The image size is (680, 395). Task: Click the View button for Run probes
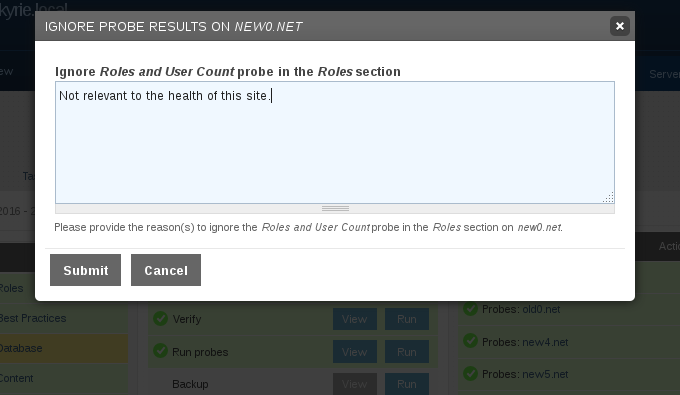(355, 352)
